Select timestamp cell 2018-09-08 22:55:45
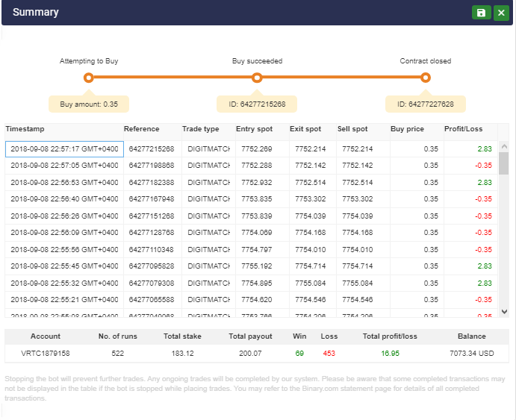The height and width of the screenshot is (420, 516). point(64,266)
